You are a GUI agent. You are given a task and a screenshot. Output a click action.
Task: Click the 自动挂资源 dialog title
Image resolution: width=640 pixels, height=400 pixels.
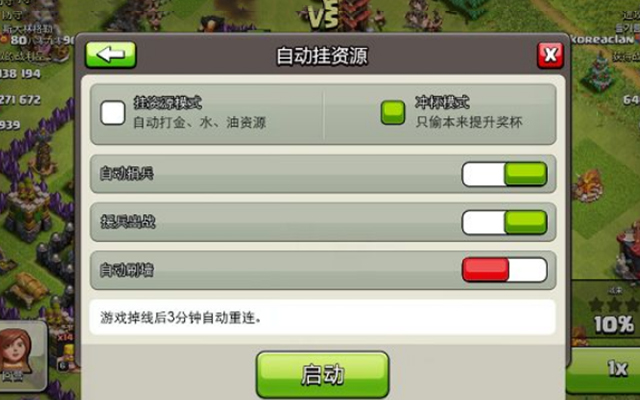pyautogui.click(x=322, y=56)
